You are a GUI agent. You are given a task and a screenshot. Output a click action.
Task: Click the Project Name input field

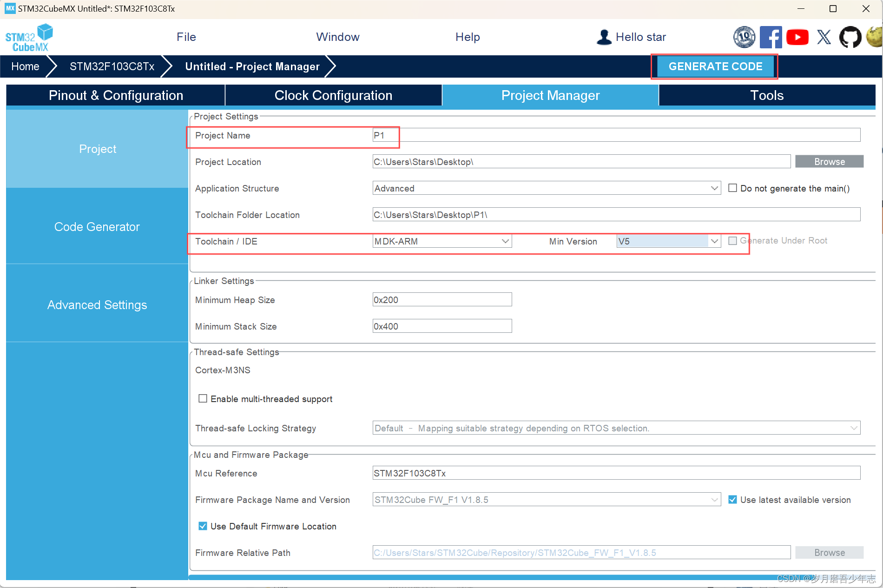616,135
